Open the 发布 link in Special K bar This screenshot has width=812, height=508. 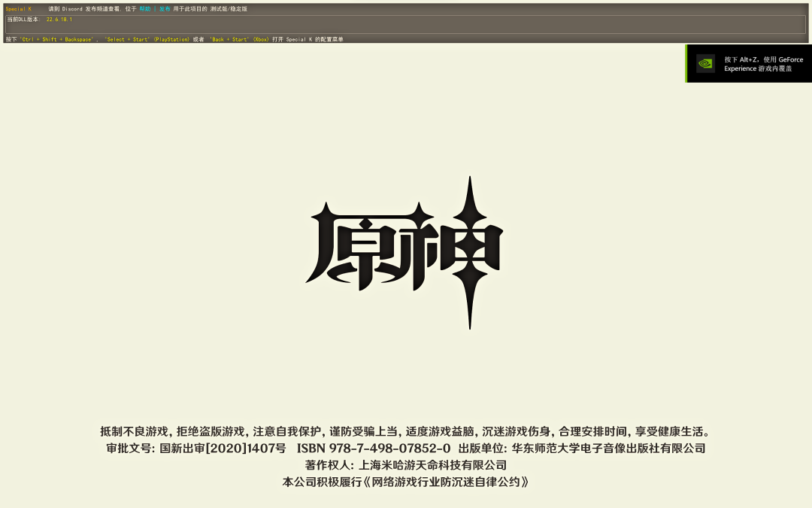pos(165,9)
